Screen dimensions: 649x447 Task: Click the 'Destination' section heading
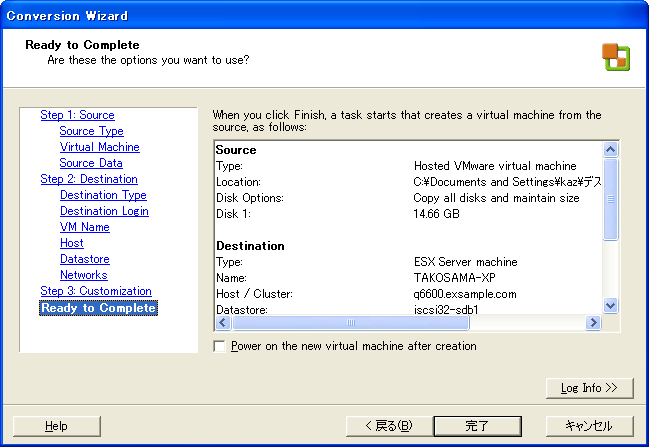click(250, 246)
